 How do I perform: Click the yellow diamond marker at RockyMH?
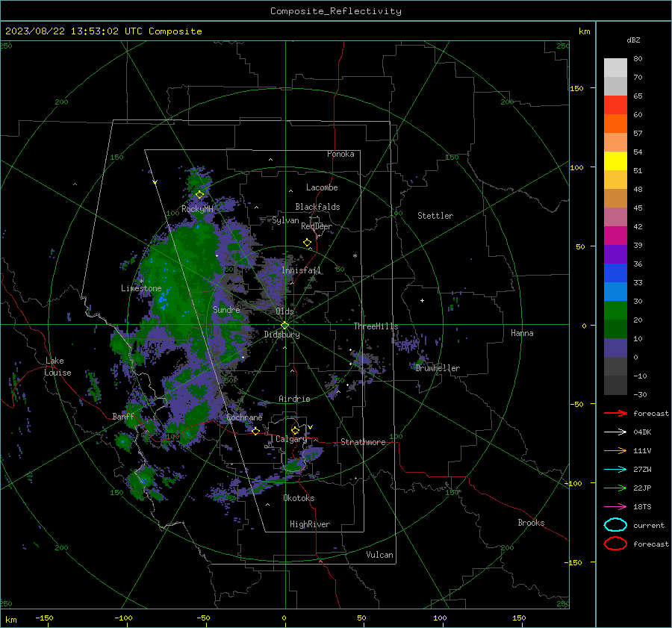(199, 195)
